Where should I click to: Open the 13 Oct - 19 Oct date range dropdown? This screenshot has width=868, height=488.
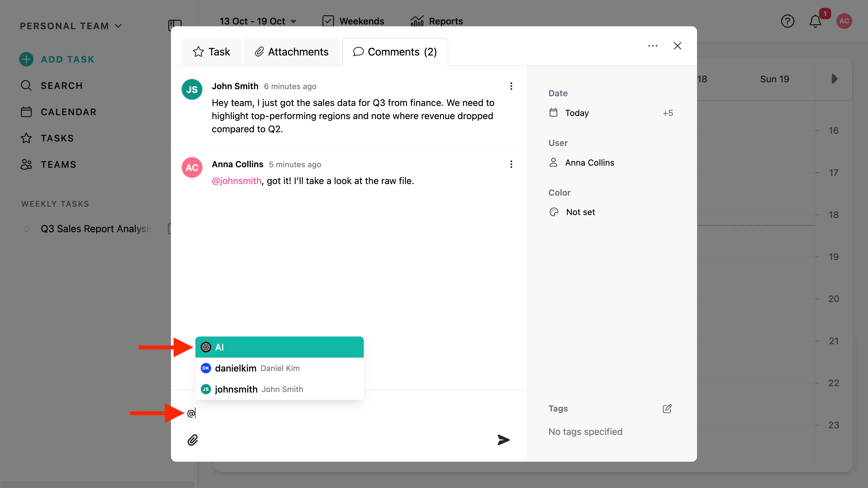[258, 21]
